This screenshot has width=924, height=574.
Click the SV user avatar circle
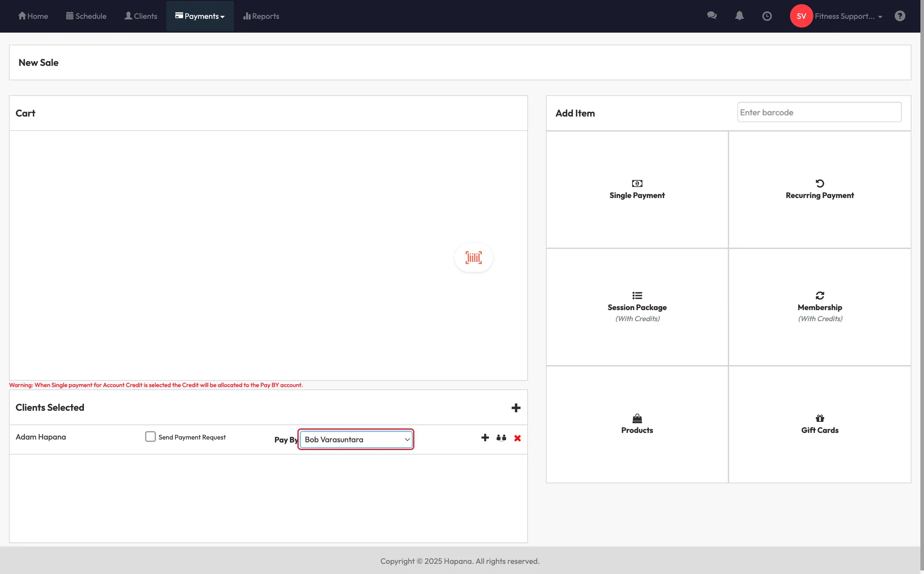pyautogui.click(x=801, y=16)
